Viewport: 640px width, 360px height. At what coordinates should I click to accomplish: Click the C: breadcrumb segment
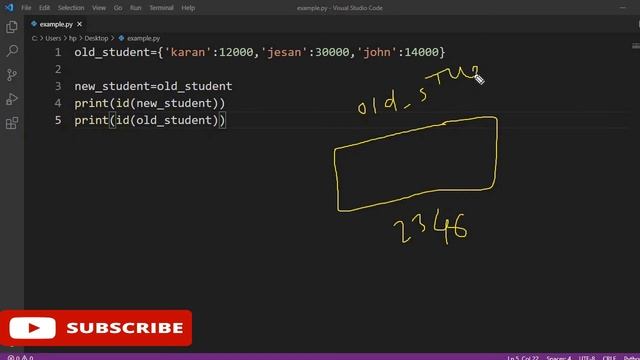[34, 38]
